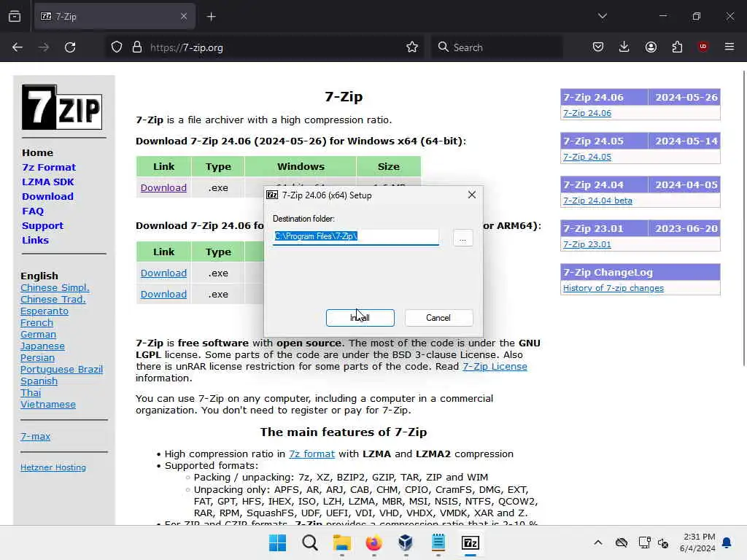This screenshot has height=560, width=747.
Task: Open VirtualBox from the taskbar
Action: pyautogui.click(x=406, y=542)
